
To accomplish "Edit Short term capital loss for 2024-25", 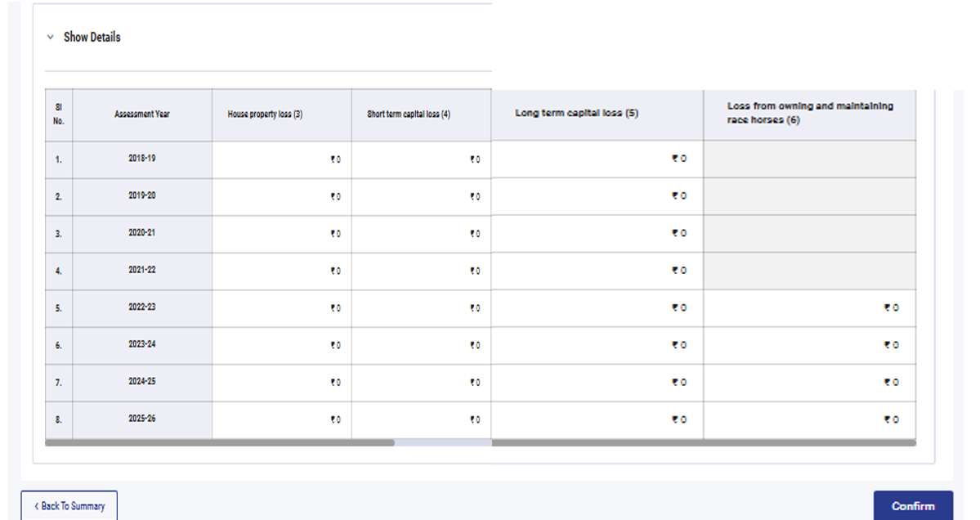I will pos(421,383).
